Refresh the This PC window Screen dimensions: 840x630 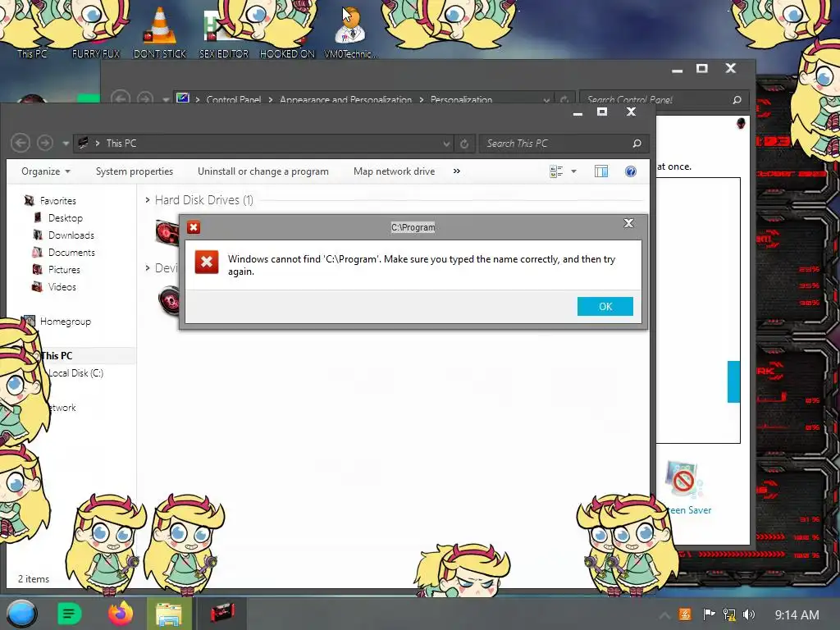point(464,144)
